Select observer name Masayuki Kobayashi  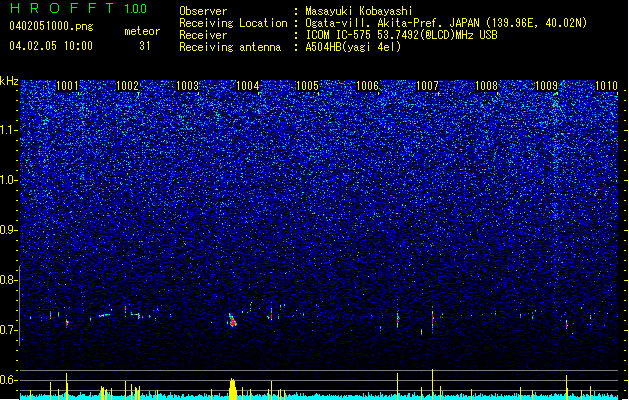click(359, 11)
